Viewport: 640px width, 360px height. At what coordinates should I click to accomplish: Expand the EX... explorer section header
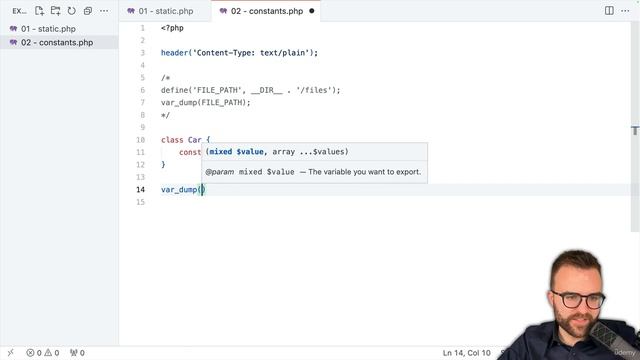[19, 11]
